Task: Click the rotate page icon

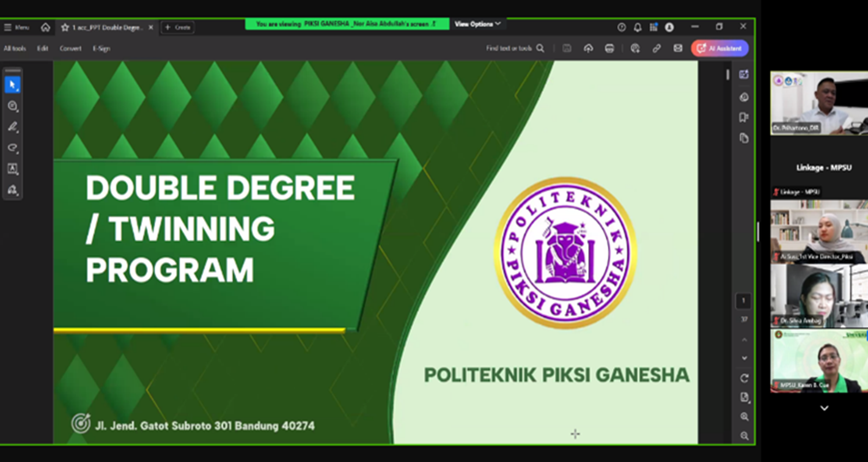Action: click(x=744, y=378)
